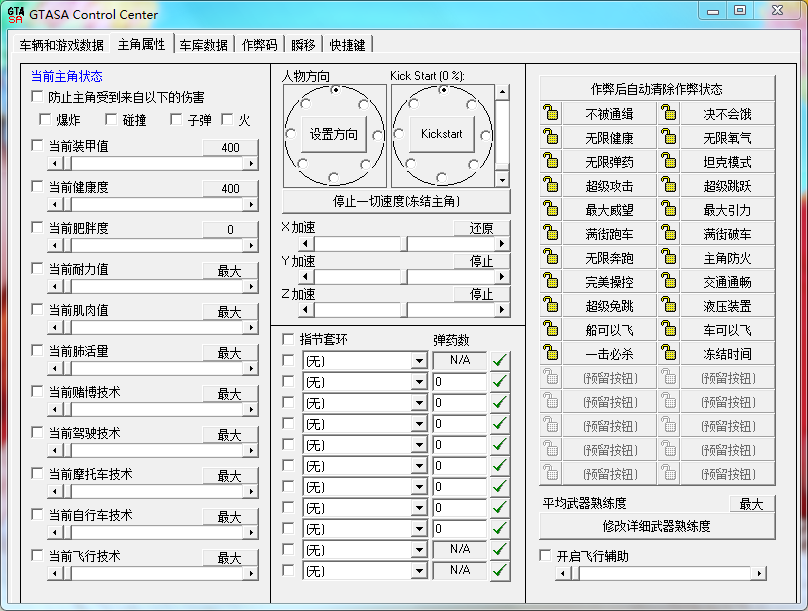Click ammo count field of second weapon row
The height and width of the screenshot is (611, 808).
tap(460, 382)
